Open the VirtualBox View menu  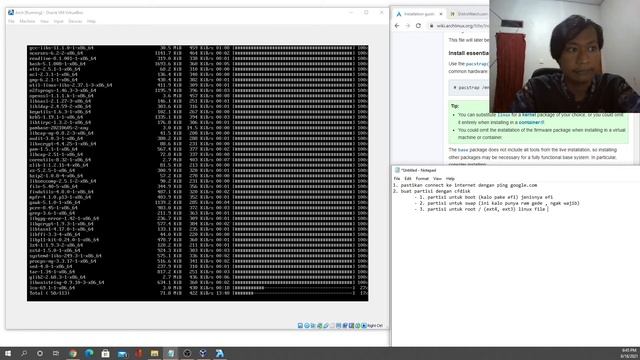pyautogui.click(x=44, y=21)
